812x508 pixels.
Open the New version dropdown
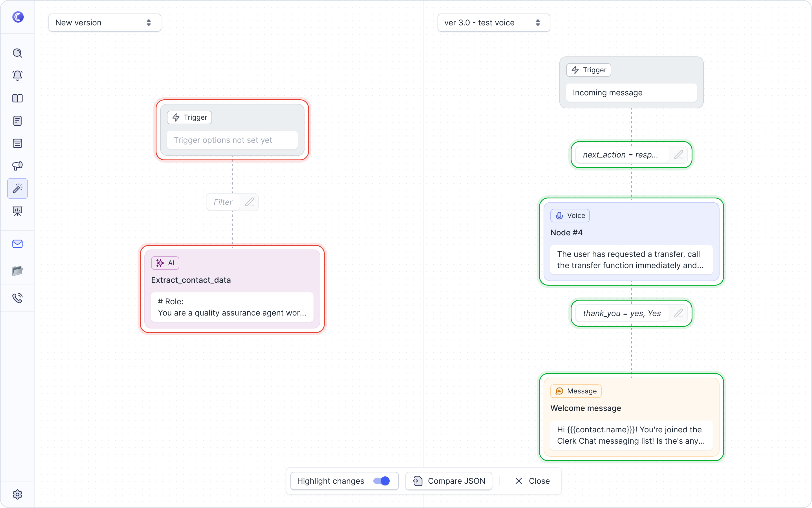pos(105,23)
